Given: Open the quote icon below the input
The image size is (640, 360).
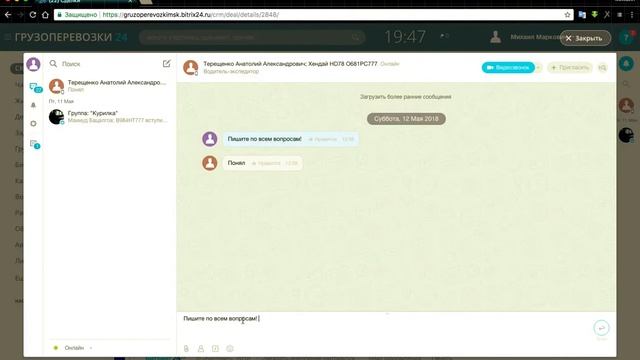Looking at the screenshot, I should click(215, 349).
